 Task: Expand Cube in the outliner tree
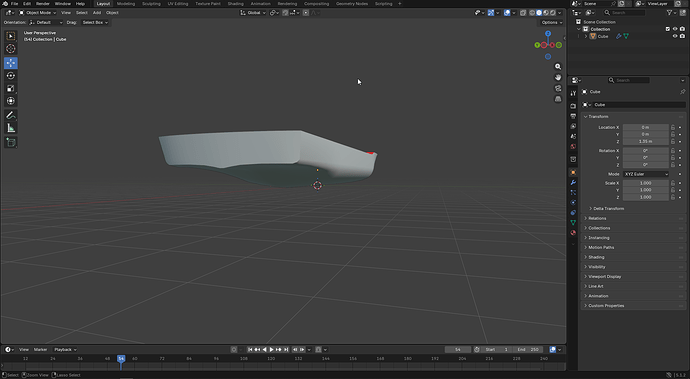(586, 36)
